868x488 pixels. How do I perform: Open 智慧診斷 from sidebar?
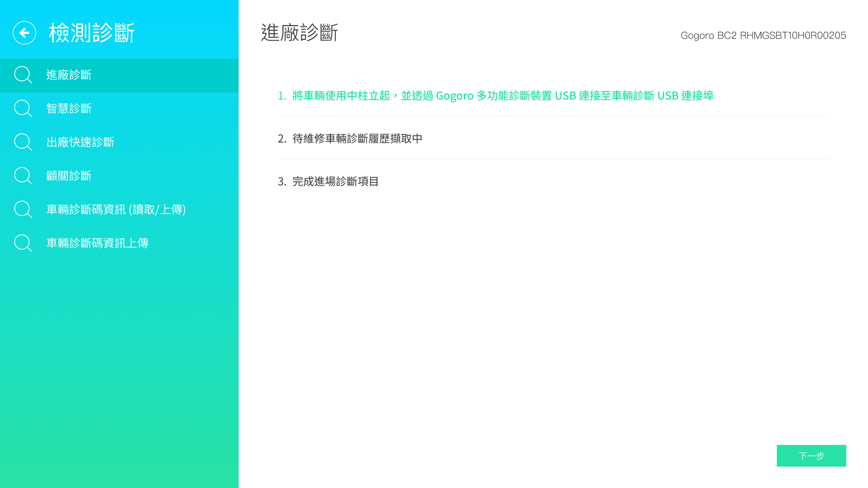(x=69, y=108)
